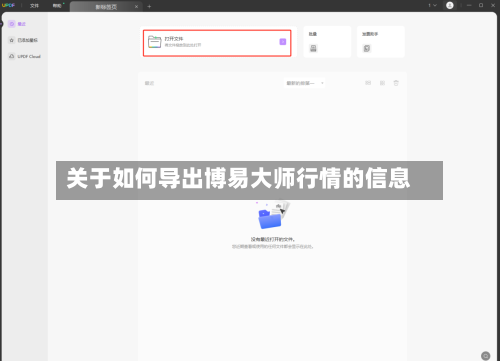Switch recent files to list view

tap(368, 83)
